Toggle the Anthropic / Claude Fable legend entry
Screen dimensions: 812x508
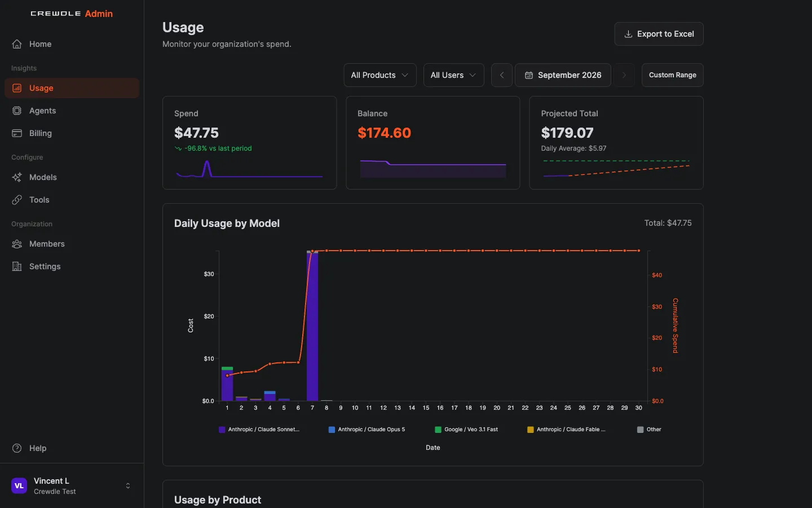[x=566, y=430]
